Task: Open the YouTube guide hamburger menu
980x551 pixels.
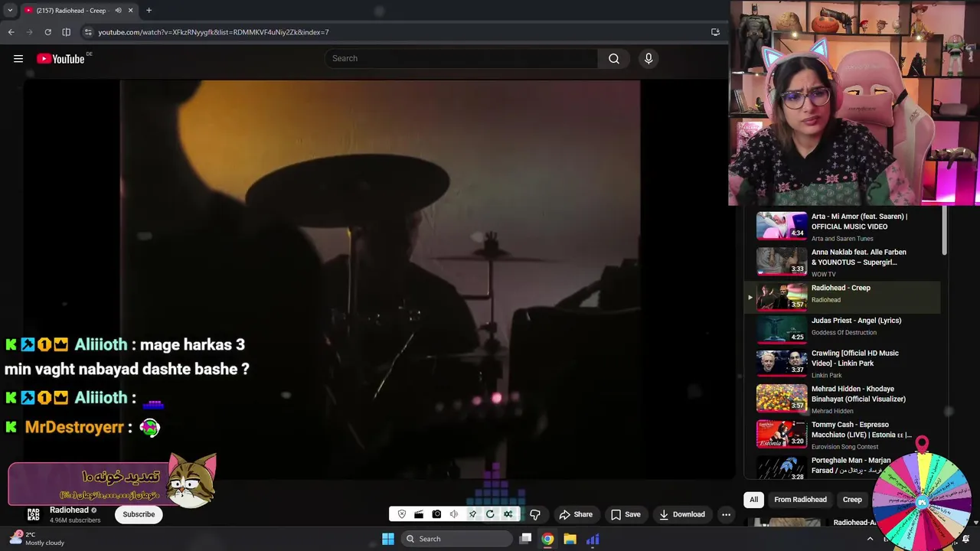Action: tap(18, 59)
